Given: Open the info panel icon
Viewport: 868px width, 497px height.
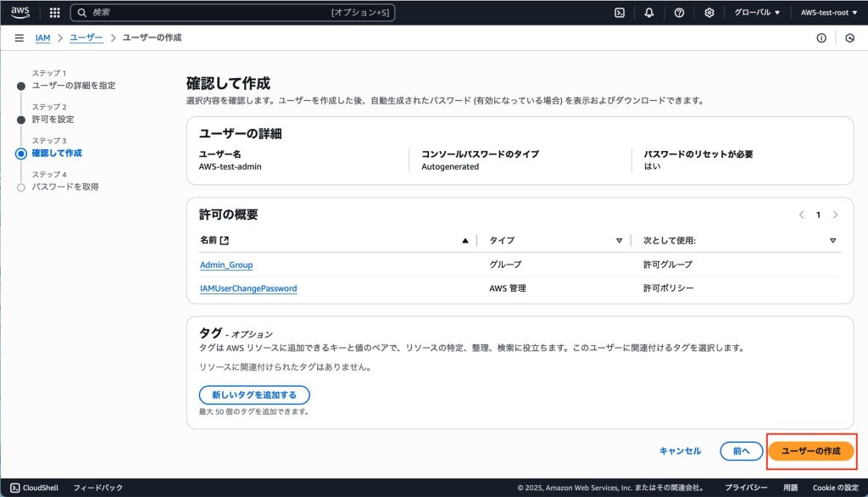Looking at the screenshot, I should pyautogui.click(x=821, y=37).
